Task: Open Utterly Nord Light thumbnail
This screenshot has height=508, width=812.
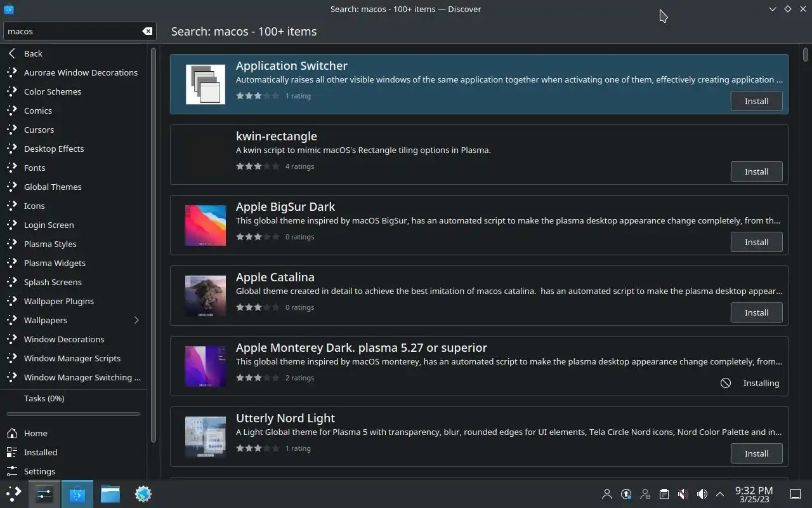Action: (x=206, y=437)
